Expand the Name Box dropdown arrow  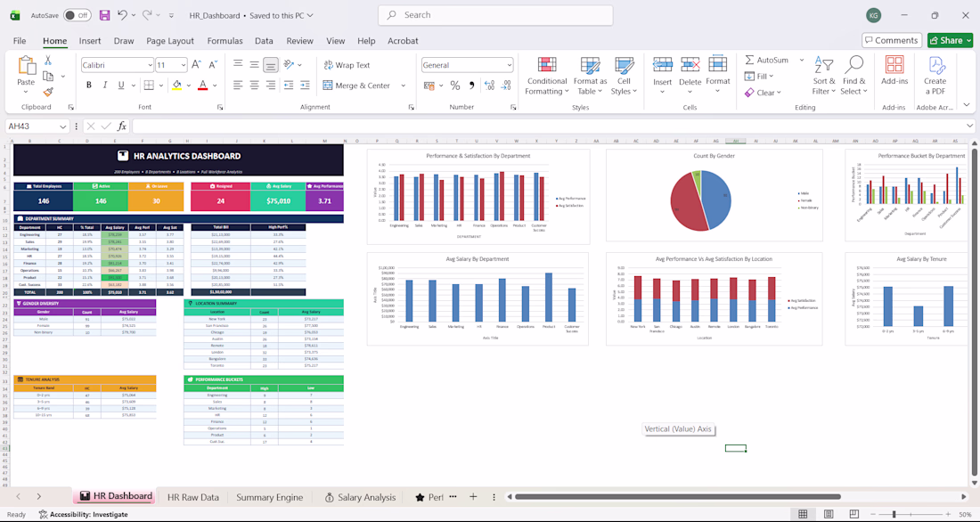62,126
